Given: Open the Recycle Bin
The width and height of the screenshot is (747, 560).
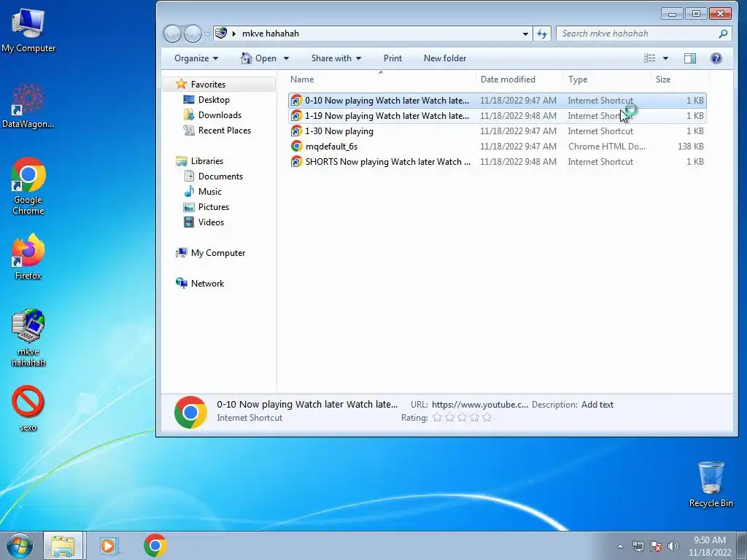Looking at the screenshot, I should click(711, 484).
